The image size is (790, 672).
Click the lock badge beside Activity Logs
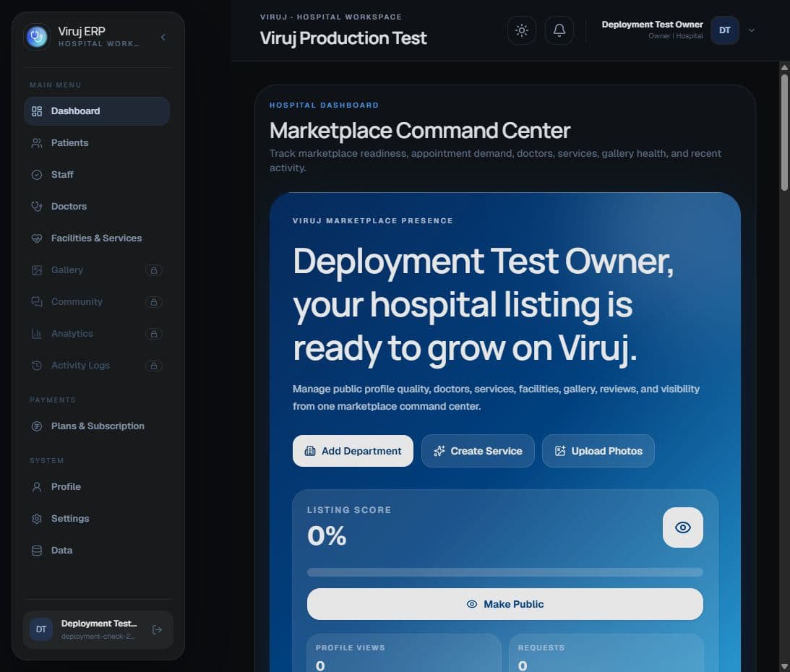154,366
